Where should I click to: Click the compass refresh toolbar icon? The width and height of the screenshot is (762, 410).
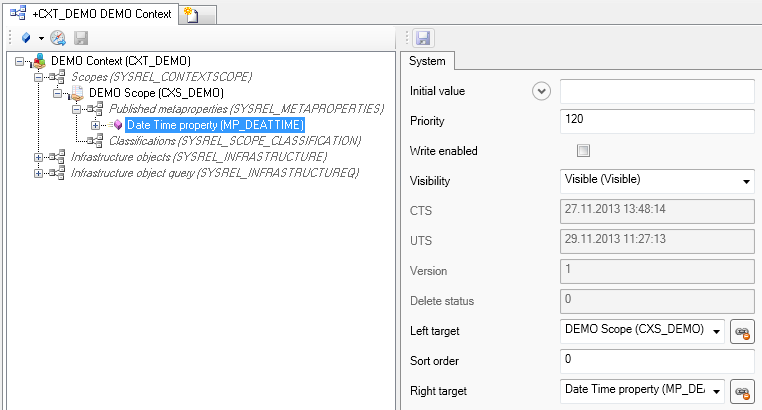point(58,38)
